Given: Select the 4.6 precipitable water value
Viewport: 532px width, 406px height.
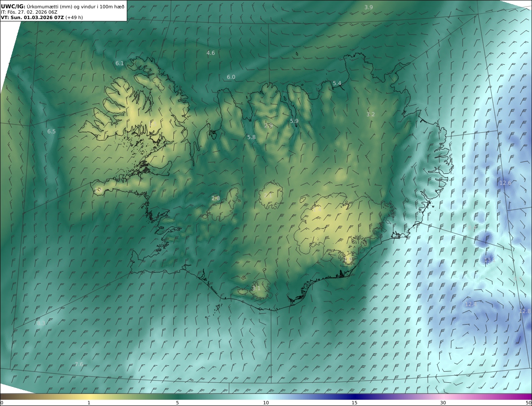Looking at the screenshot, I should (211, 53).
